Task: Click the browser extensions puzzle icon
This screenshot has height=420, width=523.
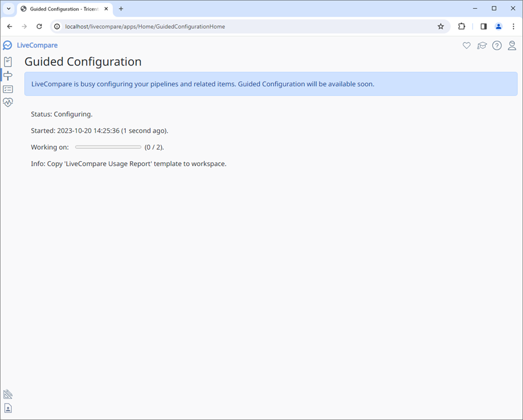Action: point(461,26)
